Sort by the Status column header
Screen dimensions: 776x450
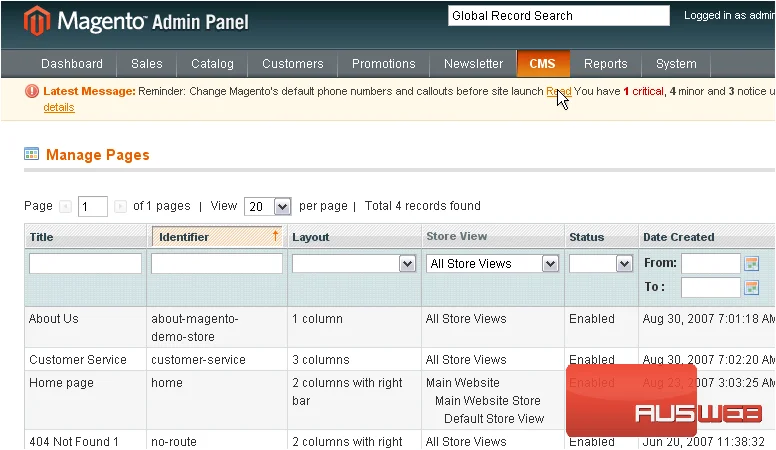[x=586, y=237]
